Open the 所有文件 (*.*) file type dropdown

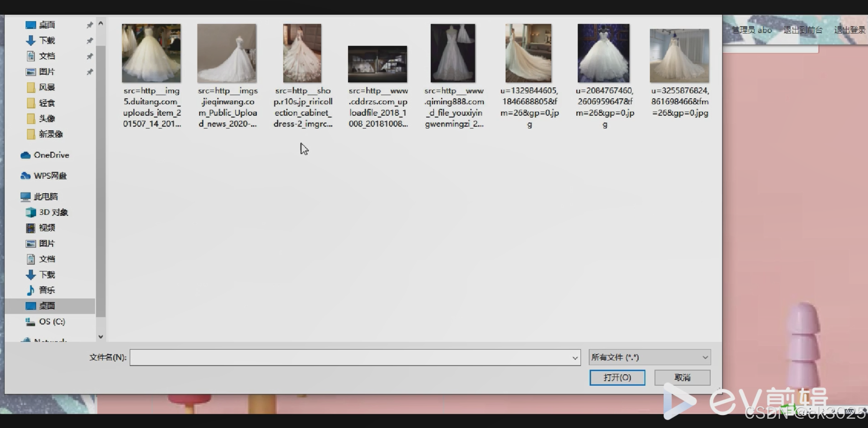(649, 357)
